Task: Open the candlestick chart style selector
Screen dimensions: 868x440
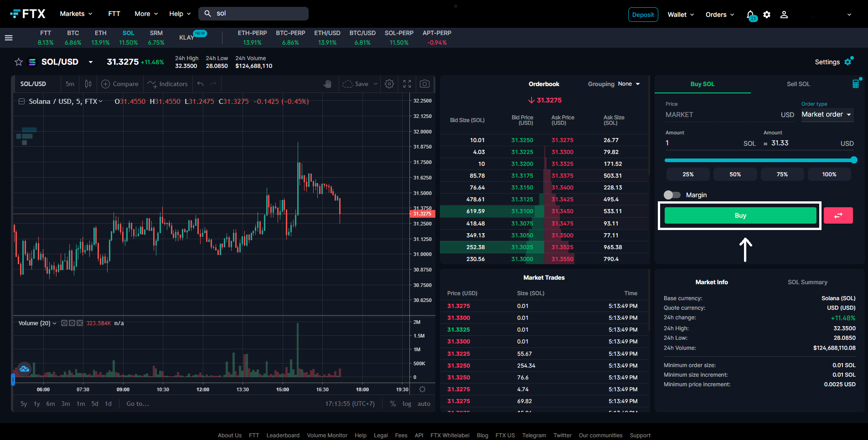Action: (x=88, y=84)
